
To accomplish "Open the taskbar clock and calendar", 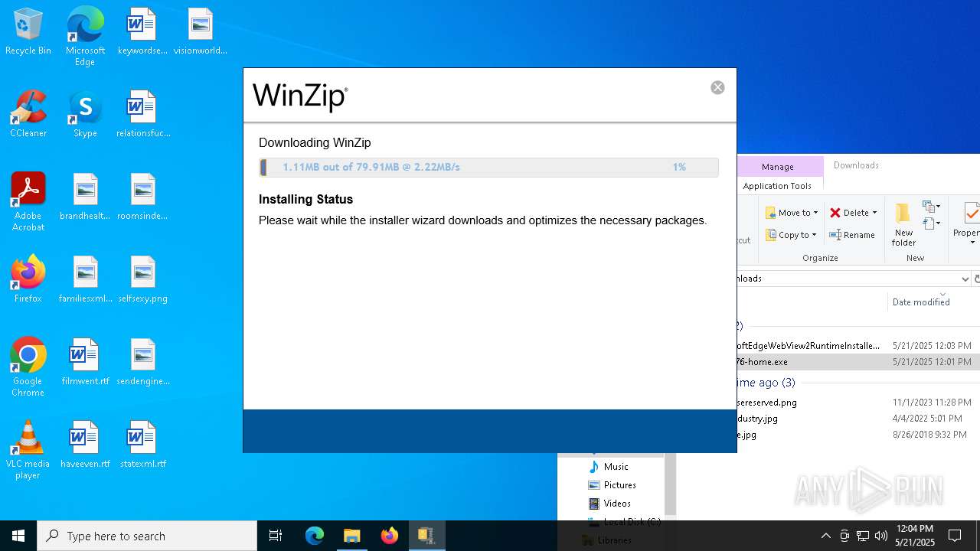I will pos(915,536).
